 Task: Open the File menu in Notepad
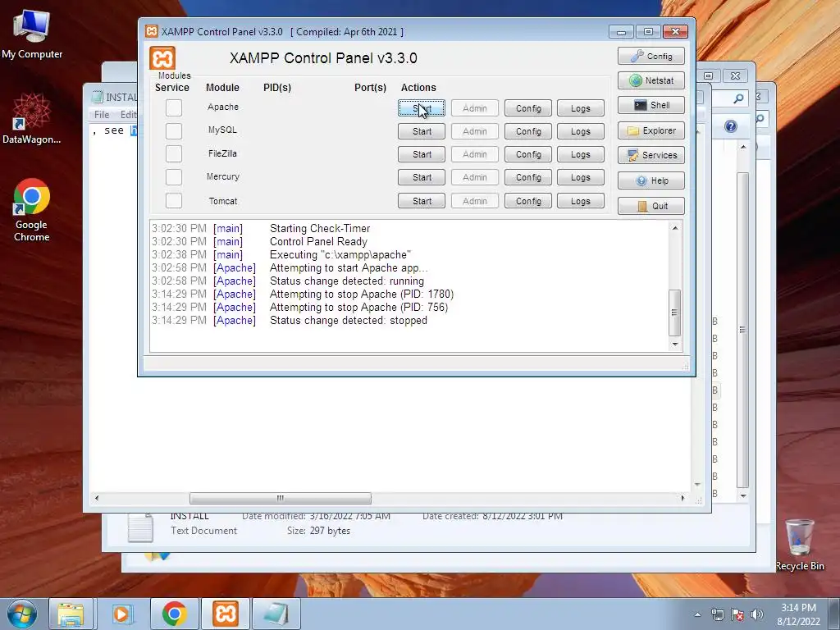(x=101, y=115)
